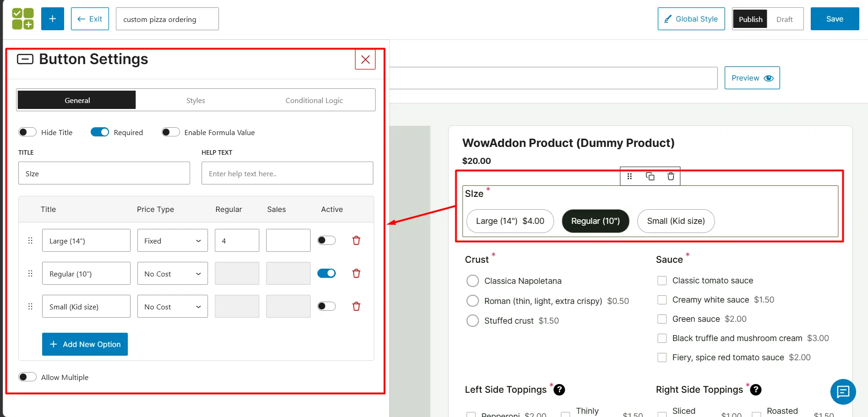
Task: Disable the Required toggle
Action: [99, 132]
